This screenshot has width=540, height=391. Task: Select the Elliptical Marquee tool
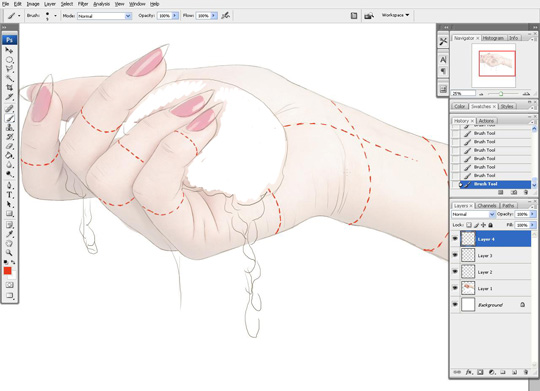point(9,60)
